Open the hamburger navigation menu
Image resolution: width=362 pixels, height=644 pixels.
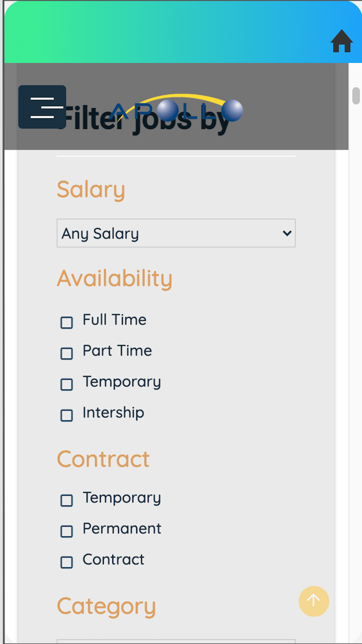tap(42, 107)
